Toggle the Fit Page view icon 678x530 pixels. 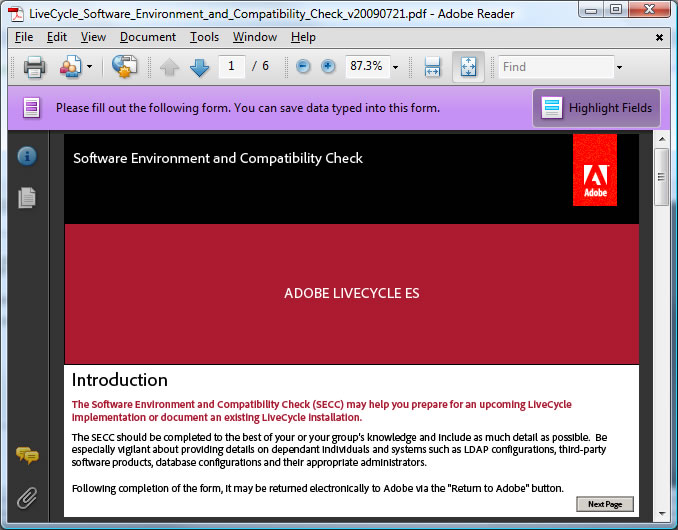click(468, 67)
